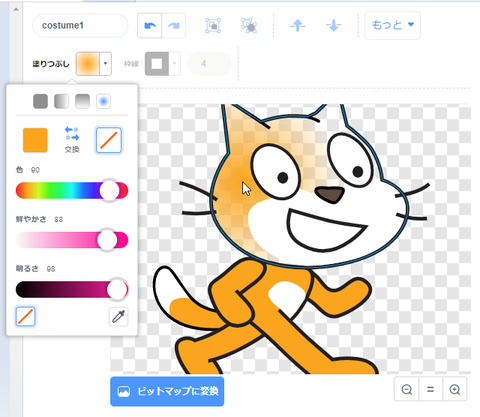
Task: Reset zoom with the equals button
Action: coord(431,389)
